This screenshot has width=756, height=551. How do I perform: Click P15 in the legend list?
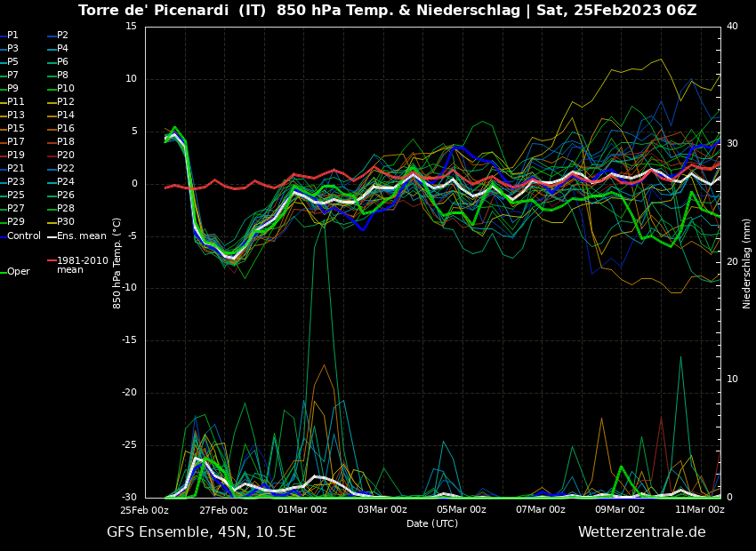tap(15, 128)
